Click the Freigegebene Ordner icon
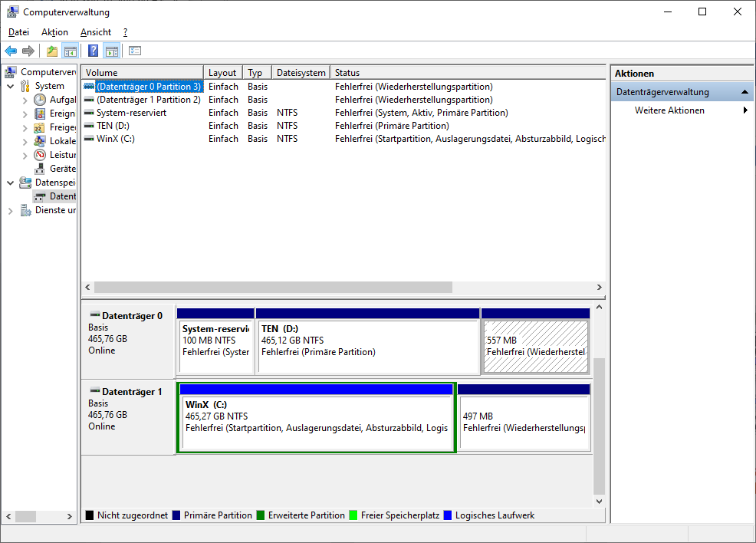The width and height of the screenshot is (756, 543). [x=40, y=127]
